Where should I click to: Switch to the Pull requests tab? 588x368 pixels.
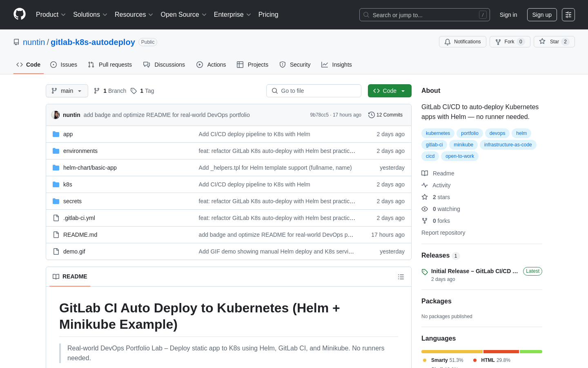click(x=110, y=65)
